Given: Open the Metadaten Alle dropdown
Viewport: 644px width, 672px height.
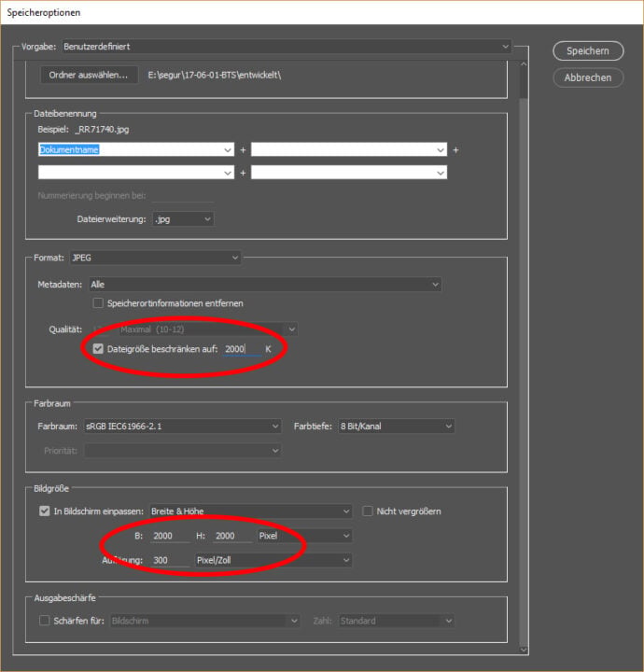Looking at the screenshot, I should (265, 285).
